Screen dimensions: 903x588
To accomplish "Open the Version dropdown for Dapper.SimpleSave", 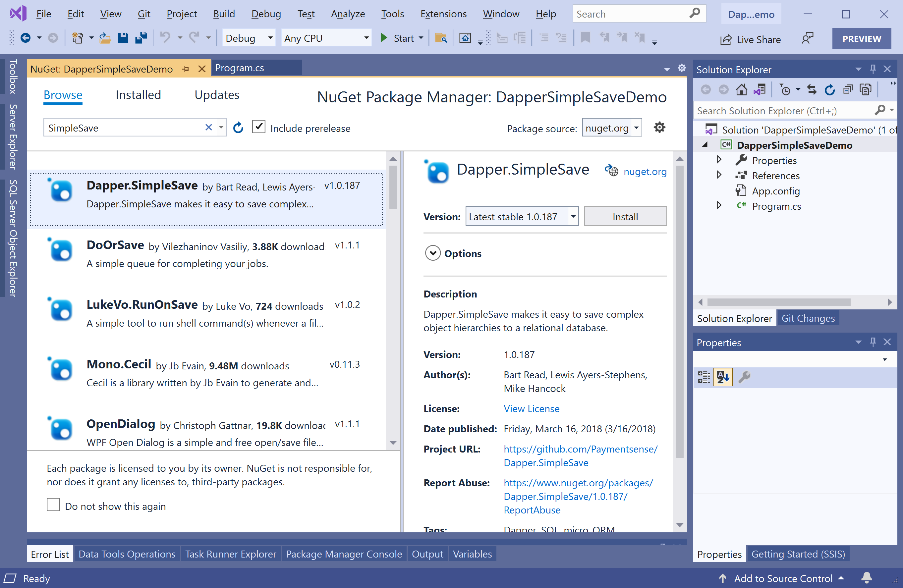I will point(573,217).
